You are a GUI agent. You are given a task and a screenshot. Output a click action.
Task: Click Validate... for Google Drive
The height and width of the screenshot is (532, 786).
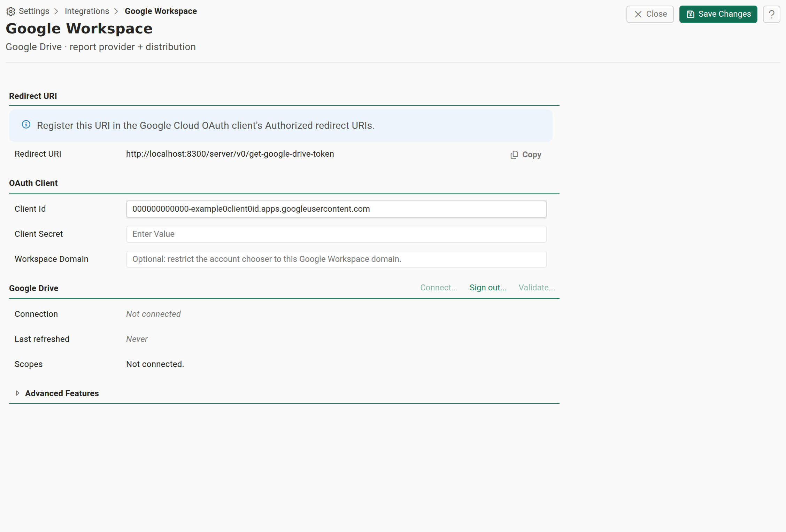(537, 288)
